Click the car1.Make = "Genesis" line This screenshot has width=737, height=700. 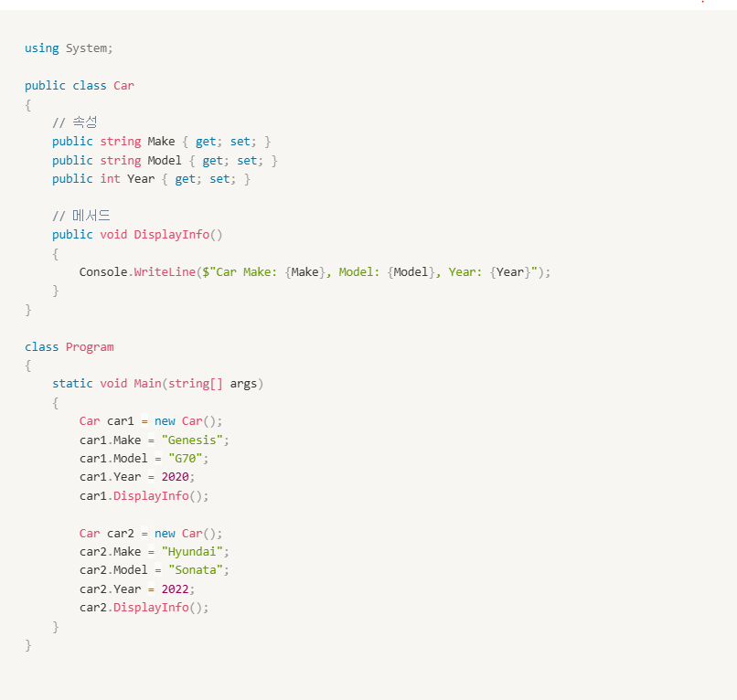(x=155, y=440)
